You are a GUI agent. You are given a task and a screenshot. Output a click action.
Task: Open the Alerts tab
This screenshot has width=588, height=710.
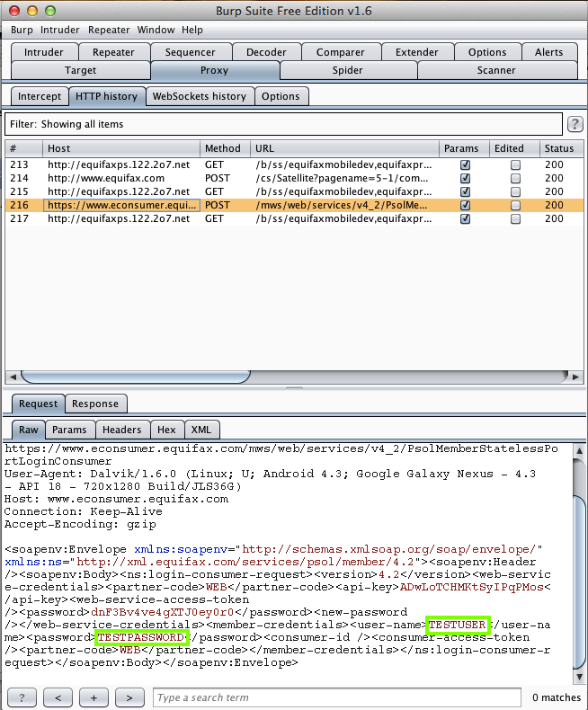tap(549, 52)
